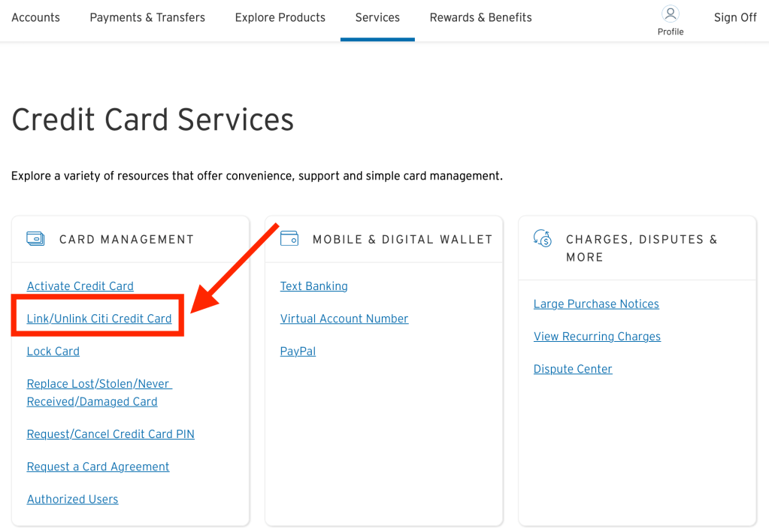Open the Dispute Center link
The image size is (769, 532).
point(573,369)
